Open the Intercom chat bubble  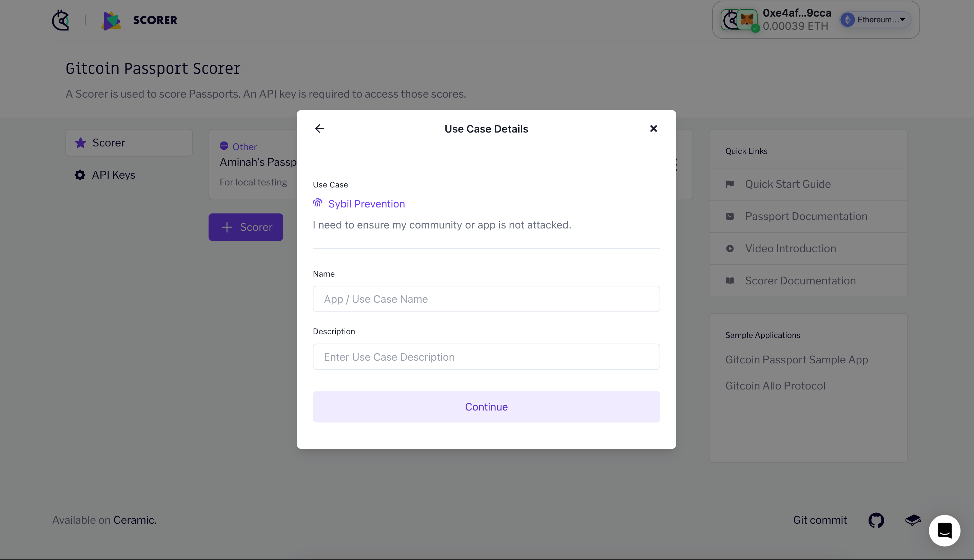point(944,531)
